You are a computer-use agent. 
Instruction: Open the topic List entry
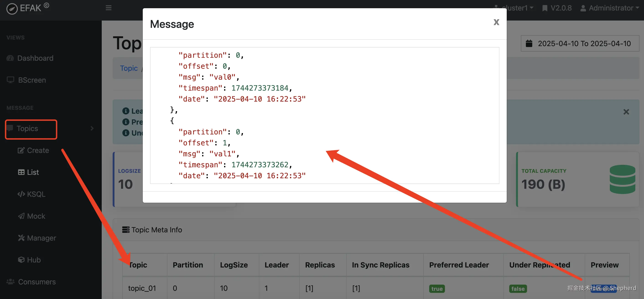(33, 172)
